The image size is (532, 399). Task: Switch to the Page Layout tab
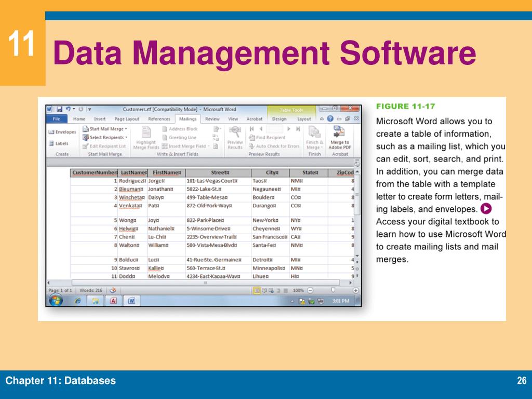127,119
